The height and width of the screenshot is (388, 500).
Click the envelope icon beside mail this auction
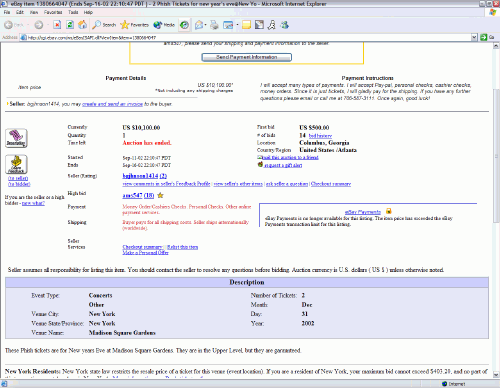(260, 157)
